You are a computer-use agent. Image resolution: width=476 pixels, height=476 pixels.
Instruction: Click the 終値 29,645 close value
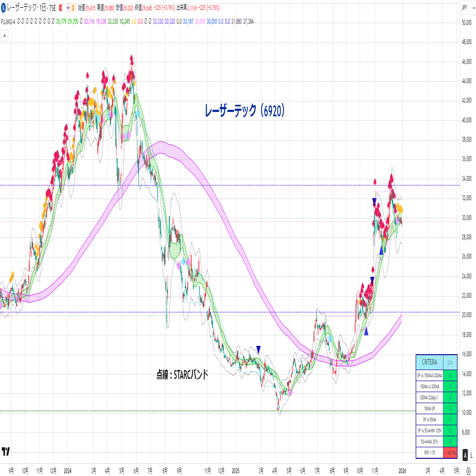coord(143,8)
